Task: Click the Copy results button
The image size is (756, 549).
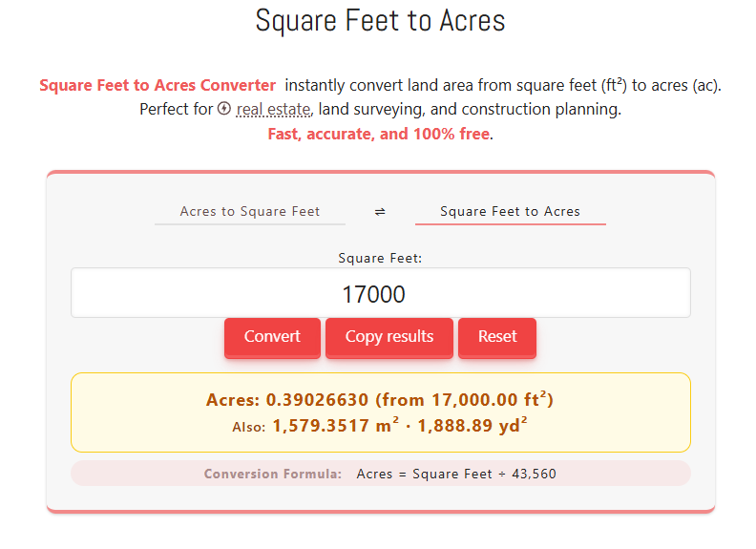Action: pos(388,337)
